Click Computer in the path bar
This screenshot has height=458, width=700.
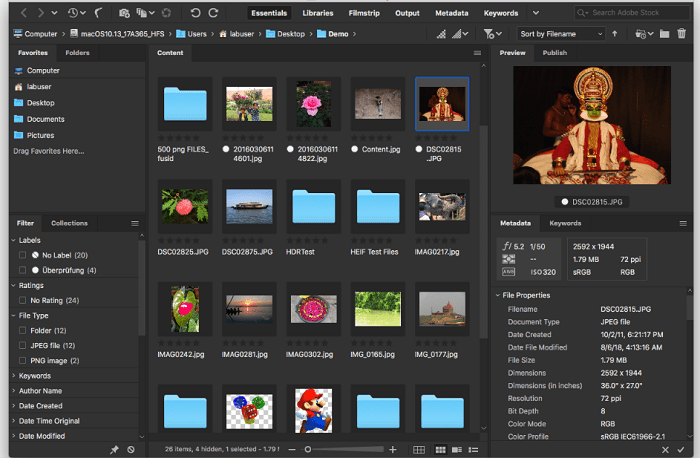coord(35,34)
